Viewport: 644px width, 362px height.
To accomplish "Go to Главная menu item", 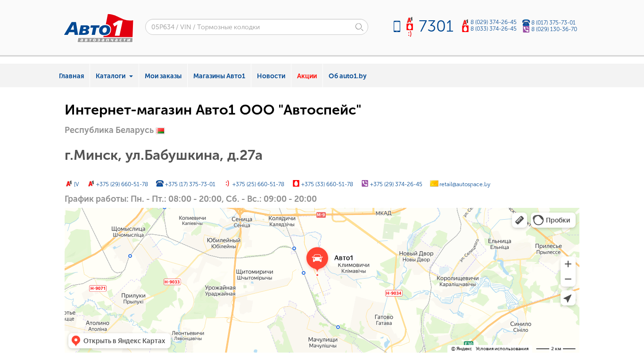I will [72, 76].
